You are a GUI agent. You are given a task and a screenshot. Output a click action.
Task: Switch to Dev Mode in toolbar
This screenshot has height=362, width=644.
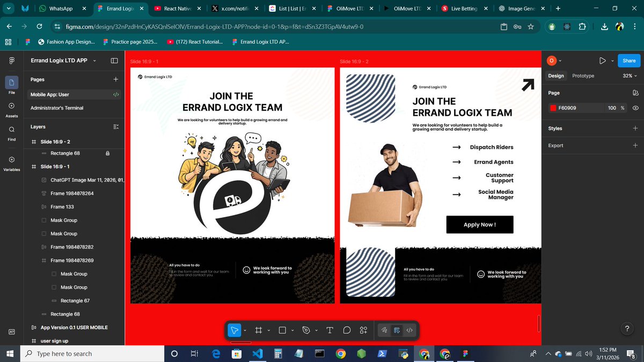pos(409,330)
